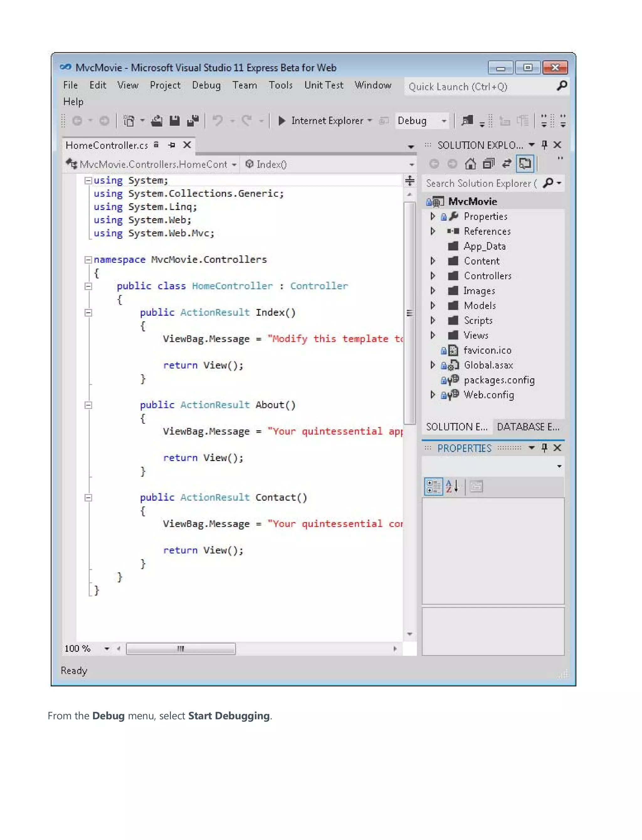642x840 pixels.
Task: Pin the Solution Explorer panel
Action: 545,145
